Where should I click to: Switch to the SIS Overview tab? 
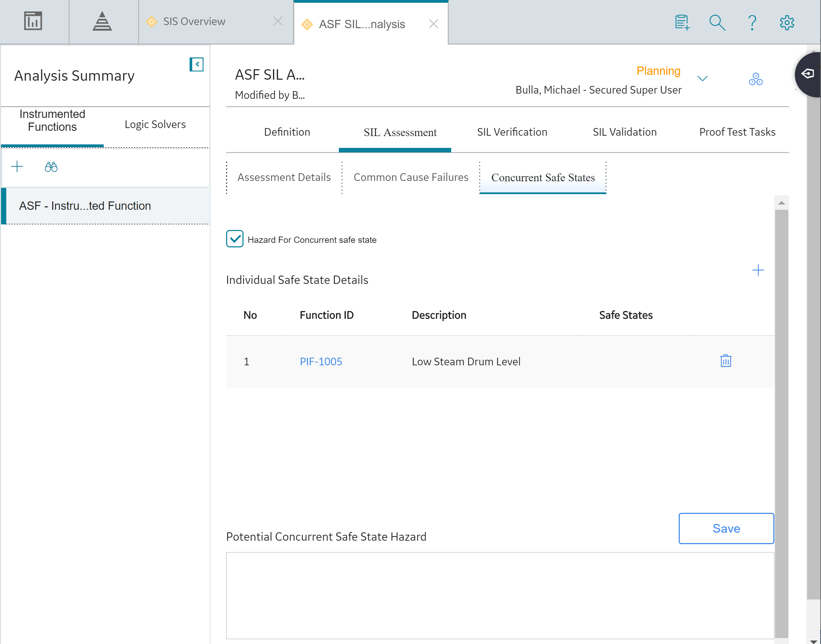point(194,22)
